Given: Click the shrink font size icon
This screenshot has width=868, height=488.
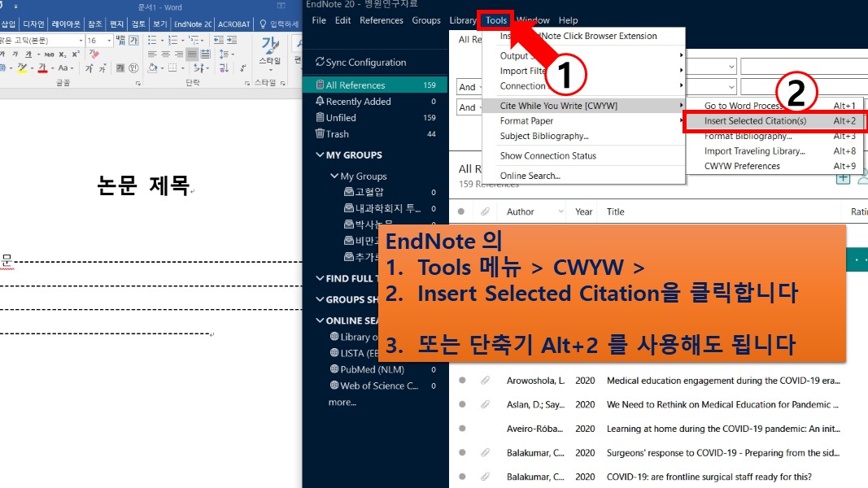Looking at the screenshot, I should click(103, 68).
